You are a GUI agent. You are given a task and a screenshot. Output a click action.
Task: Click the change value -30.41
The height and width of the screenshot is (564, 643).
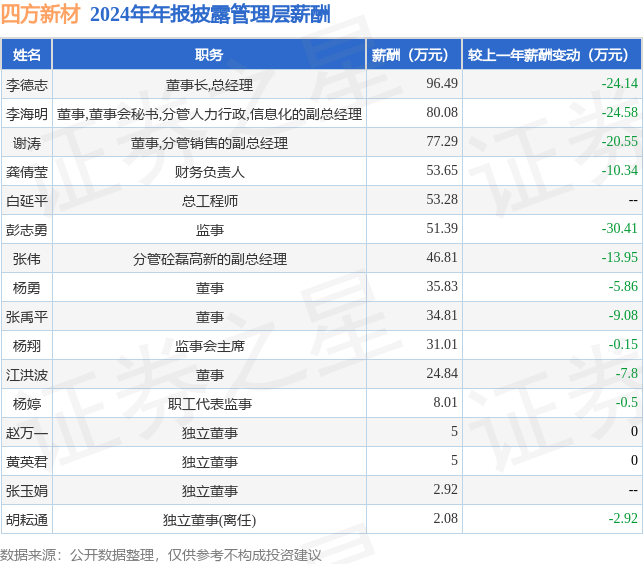[620, 228]
